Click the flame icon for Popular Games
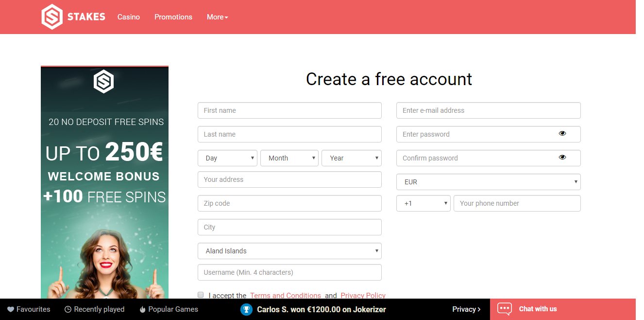This screenshot has width=644, height=320. pos(142,309)
